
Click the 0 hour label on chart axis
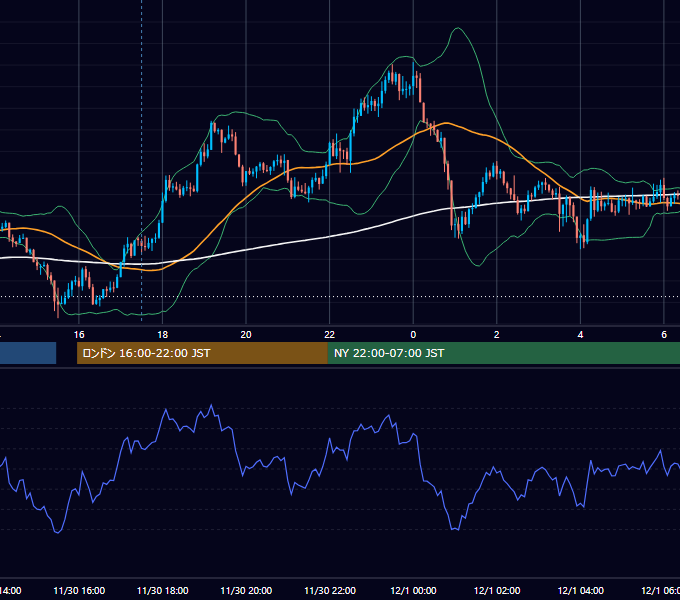pos(413,335)
